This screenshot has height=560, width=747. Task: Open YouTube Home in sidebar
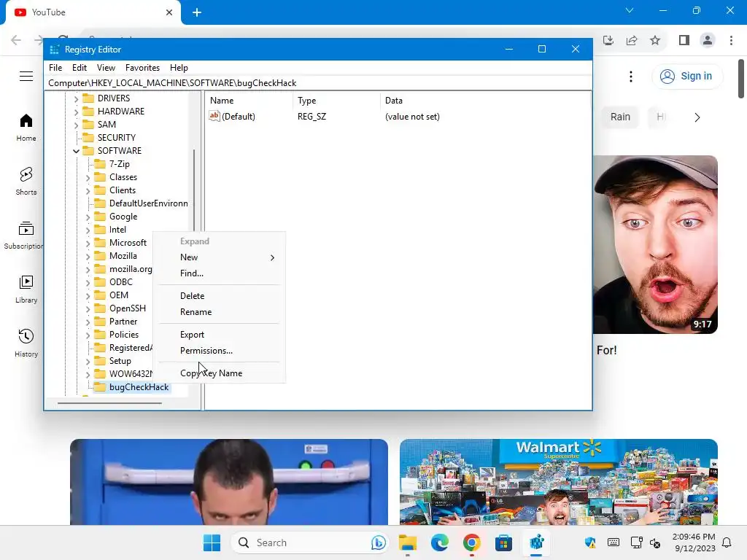point(26,127)
